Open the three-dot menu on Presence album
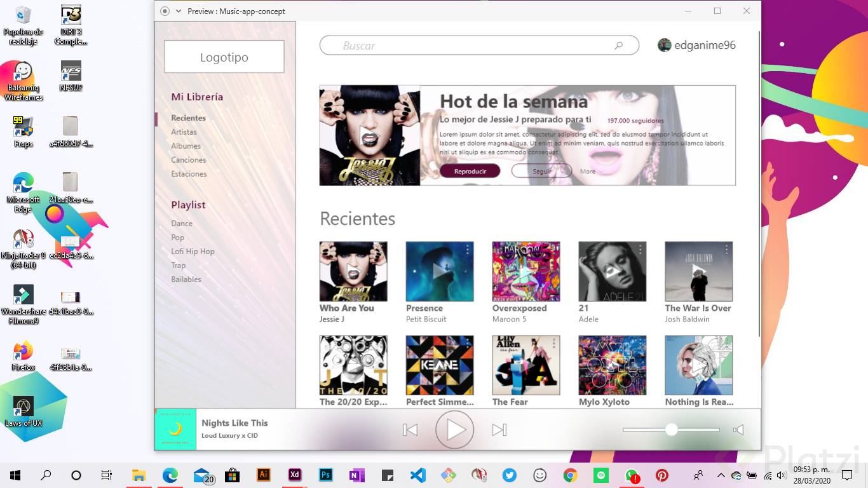 pyautogui.click(x=468, y=250)
